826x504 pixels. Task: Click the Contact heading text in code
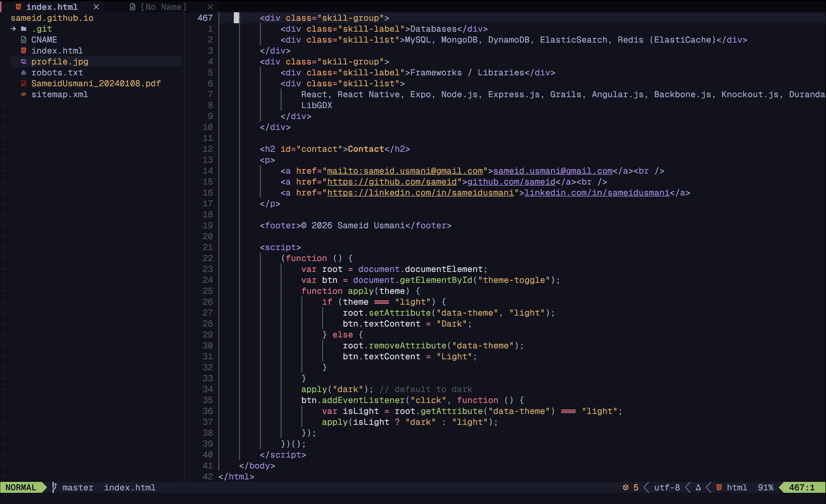(366, 149)
